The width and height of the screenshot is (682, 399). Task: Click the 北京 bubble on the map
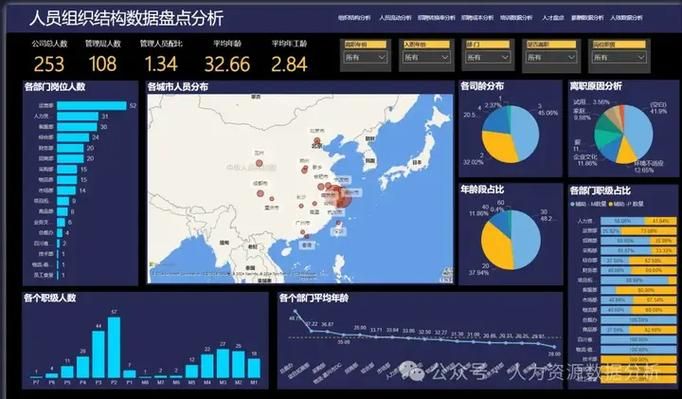point(317,141)
